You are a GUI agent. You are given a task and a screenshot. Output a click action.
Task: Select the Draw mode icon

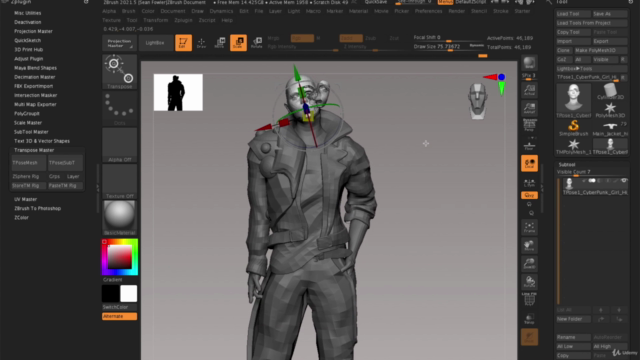coord(201,42)
